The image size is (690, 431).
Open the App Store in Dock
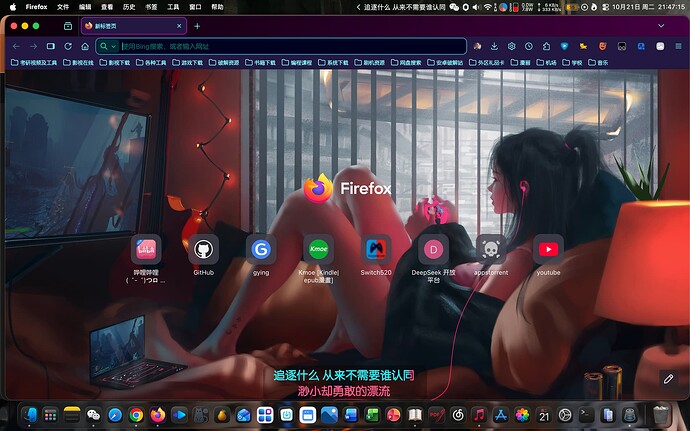coord(501,415)
